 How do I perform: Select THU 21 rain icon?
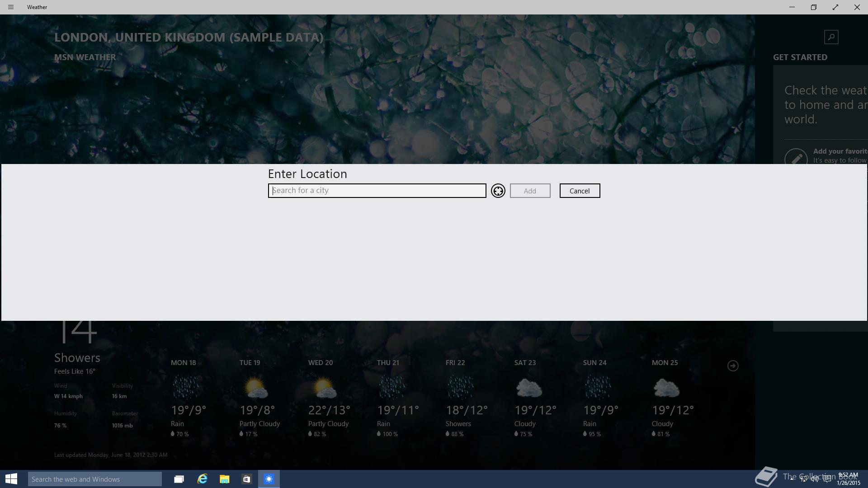coord(392,388)
